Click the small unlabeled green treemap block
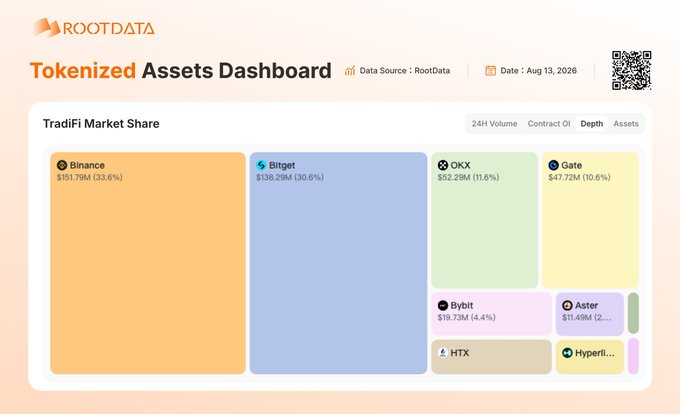This screenshot has height=414, width=680. tap(633, 313)
